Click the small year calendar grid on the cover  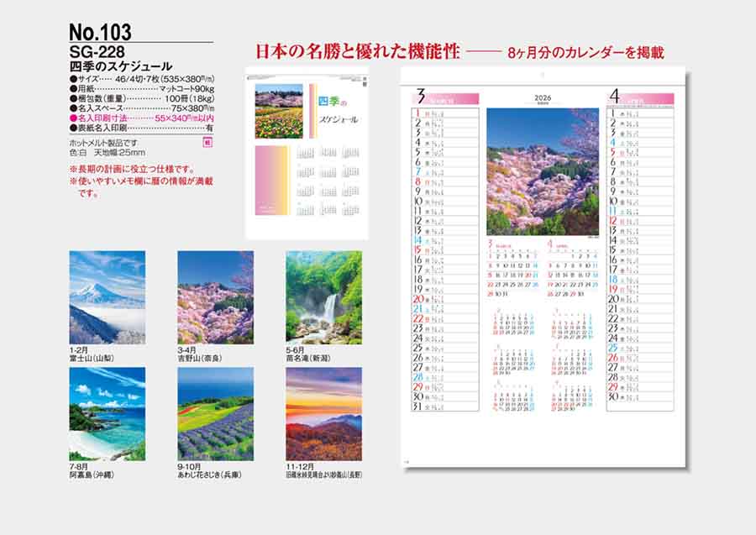click(328, 181)
